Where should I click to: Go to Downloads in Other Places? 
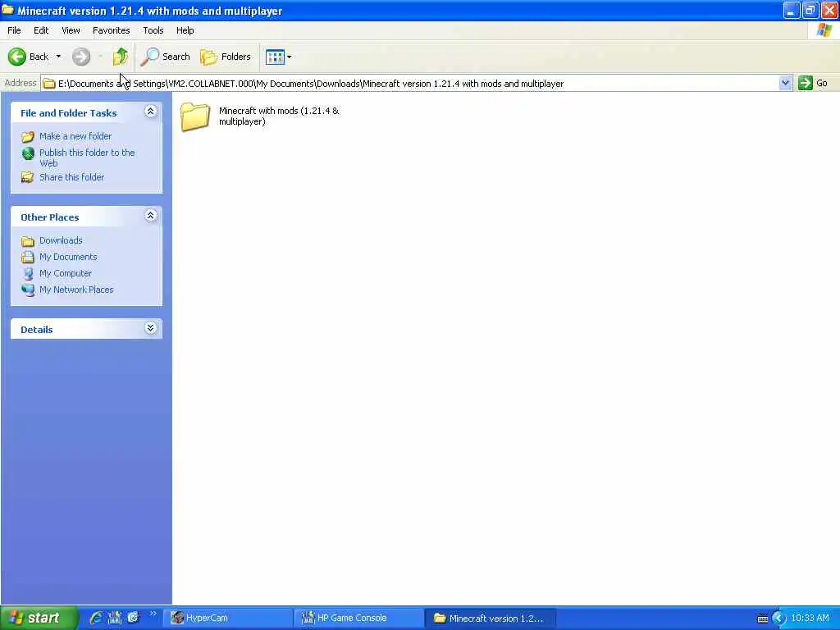pos(61,240)
